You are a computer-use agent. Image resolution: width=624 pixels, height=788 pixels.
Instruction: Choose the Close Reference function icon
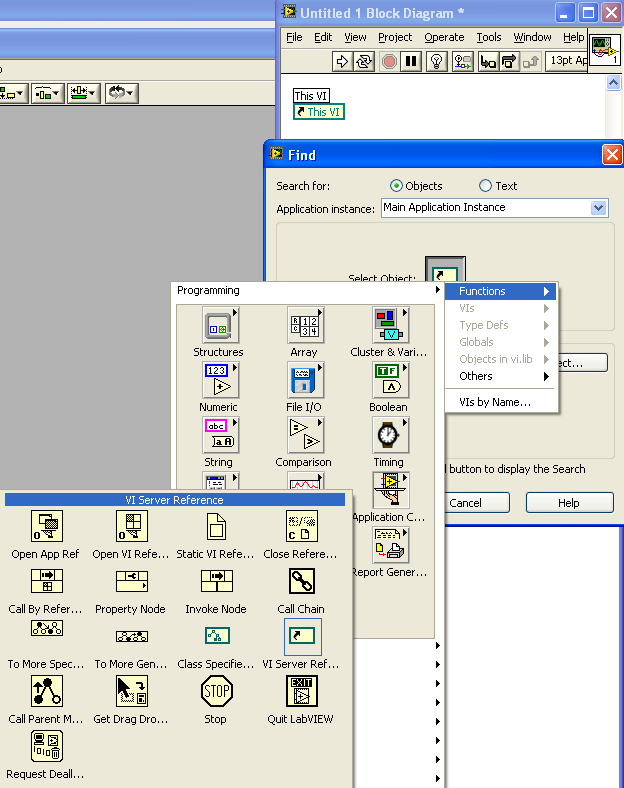pyautogui.click(x=301, y=526)
